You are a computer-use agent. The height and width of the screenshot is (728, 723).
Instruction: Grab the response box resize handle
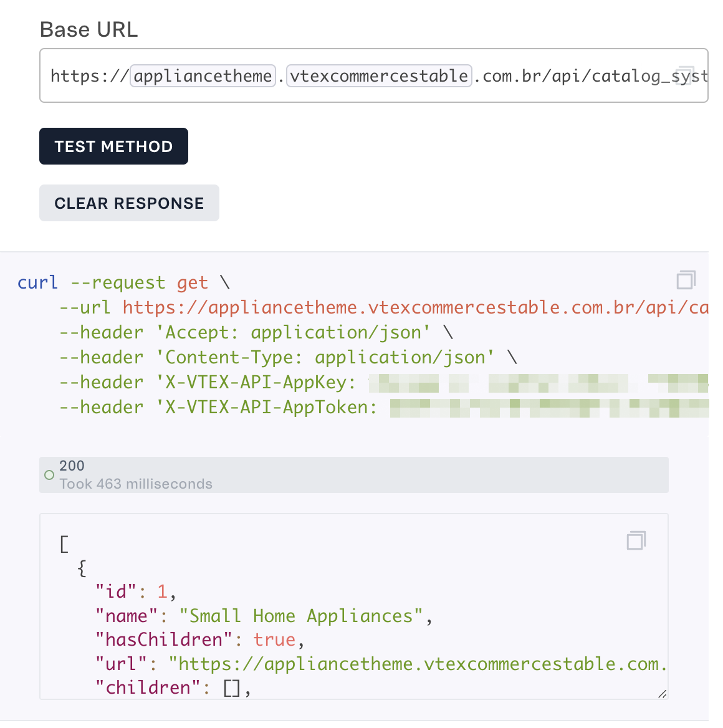(662, 694)
